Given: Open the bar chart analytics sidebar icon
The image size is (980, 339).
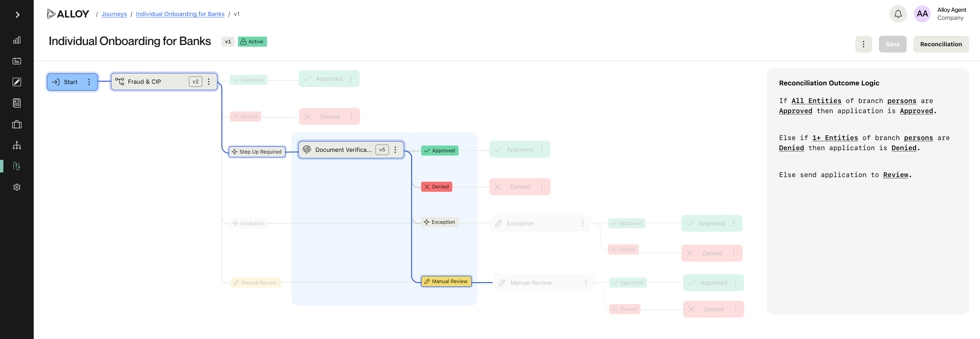Looking at the screenshot, I should point(17,40).
